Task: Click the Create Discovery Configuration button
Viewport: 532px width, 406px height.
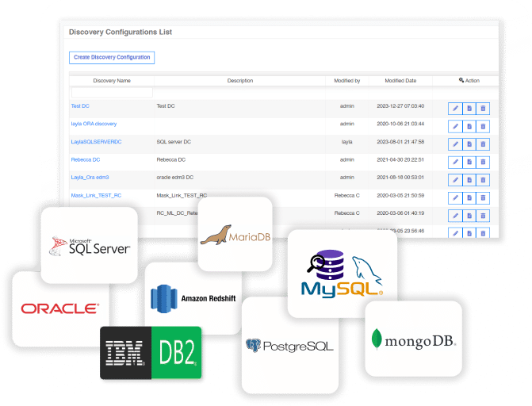Action: (x=112, y=57)
